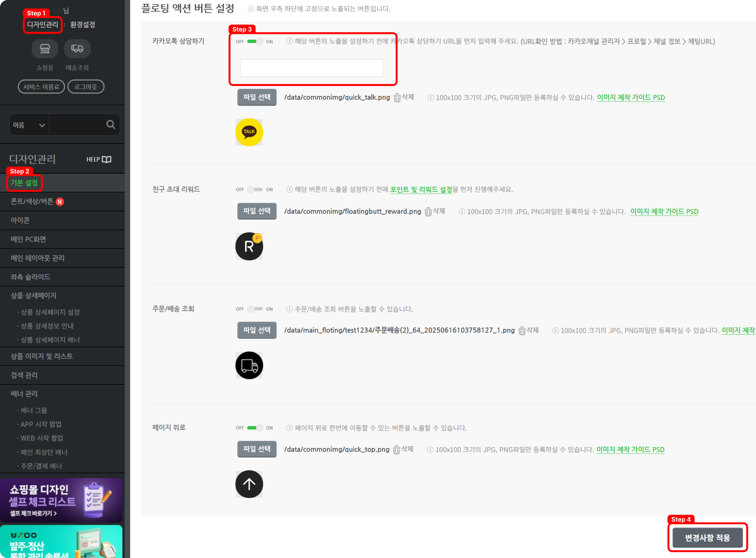Open the 발주·정산 통합 관리 솔루션 banner

click(62, 541)
